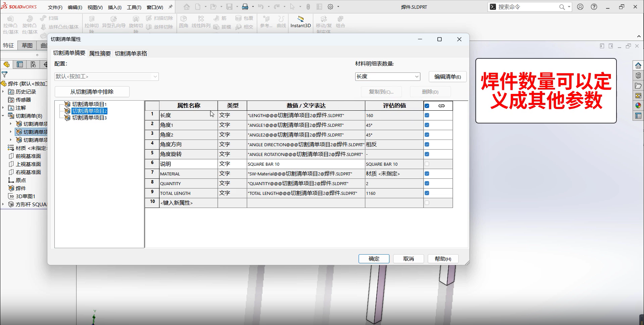
Task: Open the 插入(I) menu
Action: coord(115,7)
